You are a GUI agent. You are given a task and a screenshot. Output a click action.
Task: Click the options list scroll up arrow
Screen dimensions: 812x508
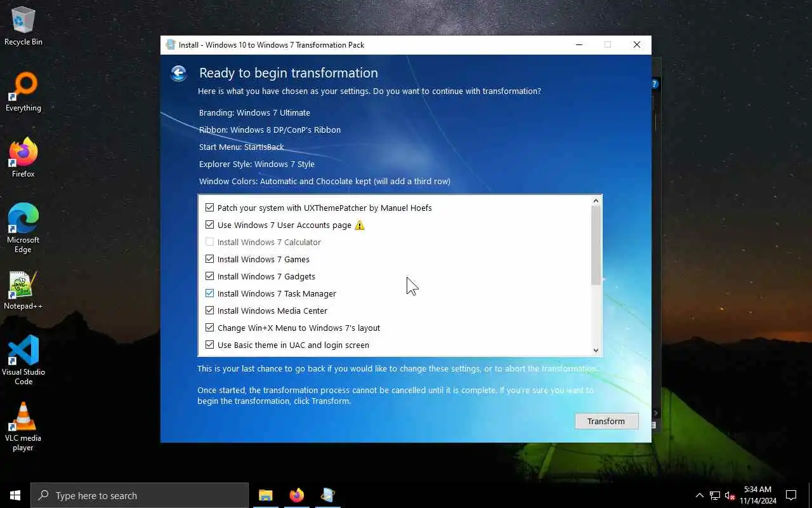596,201
